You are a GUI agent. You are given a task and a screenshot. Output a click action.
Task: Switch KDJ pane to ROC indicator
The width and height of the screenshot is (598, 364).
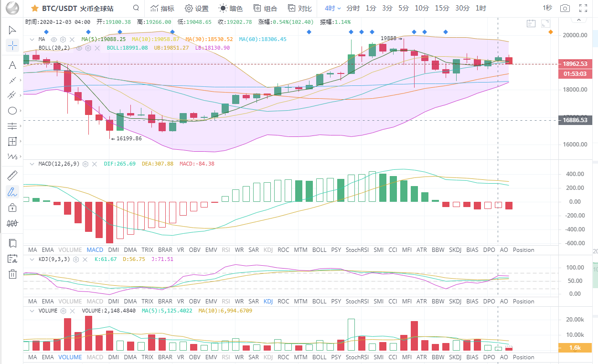(283, 302)
